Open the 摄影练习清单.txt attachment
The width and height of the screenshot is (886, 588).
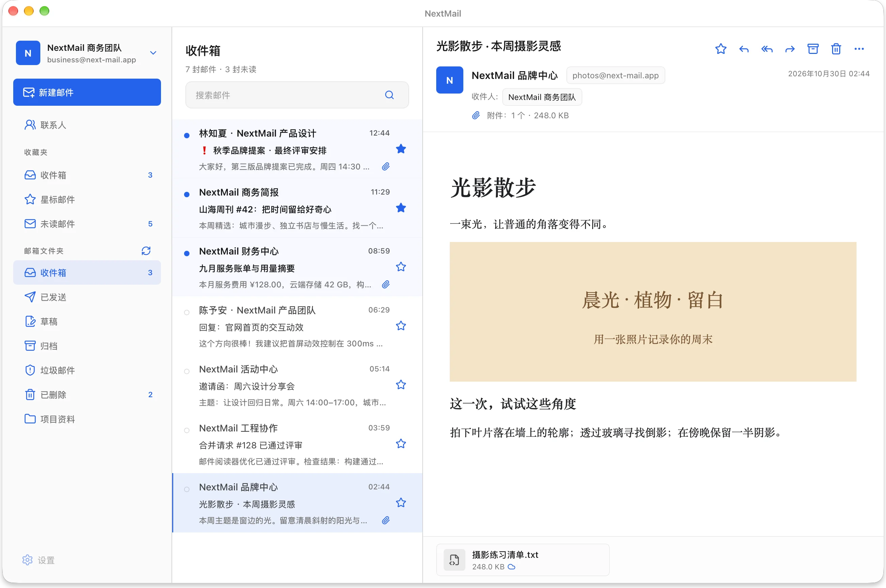tap(523, 560)
